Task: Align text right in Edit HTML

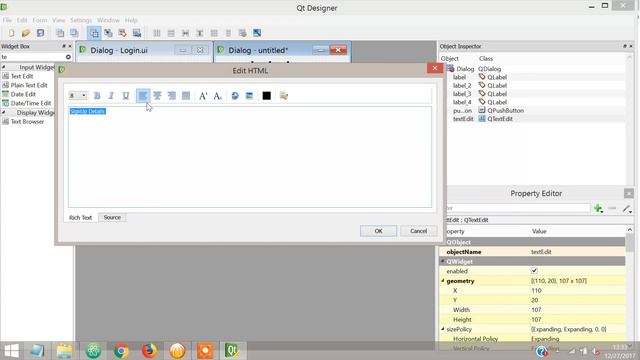Action: click(x=171, y=96)
